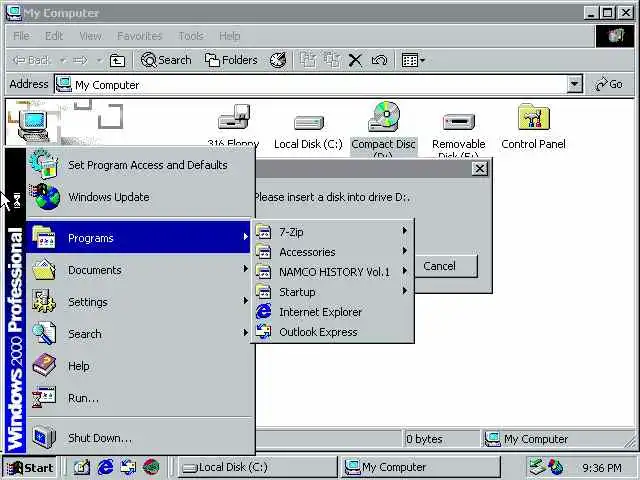Choose Shut Down... in Start menu

coord(139,438)
